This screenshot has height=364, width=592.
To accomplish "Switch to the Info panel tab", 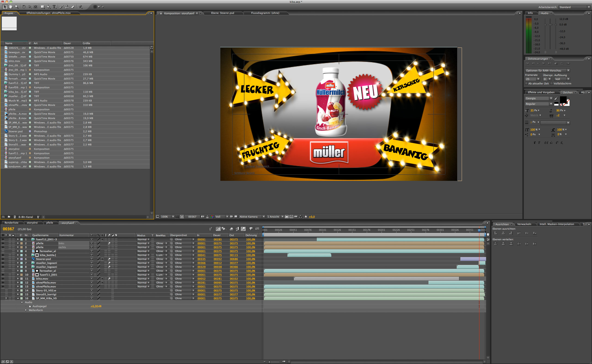I will click(x=530, y=13).
